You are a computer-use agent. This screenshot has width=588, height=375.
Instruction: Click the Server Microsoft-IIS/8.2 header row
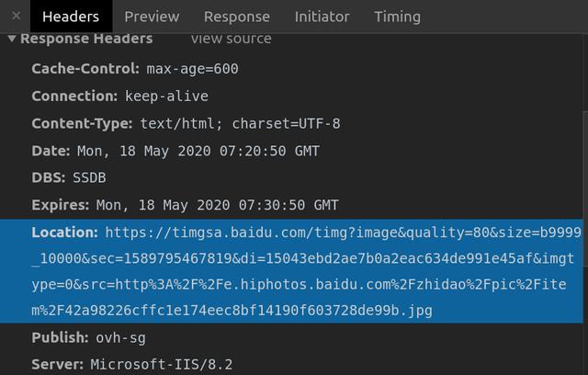131,365
